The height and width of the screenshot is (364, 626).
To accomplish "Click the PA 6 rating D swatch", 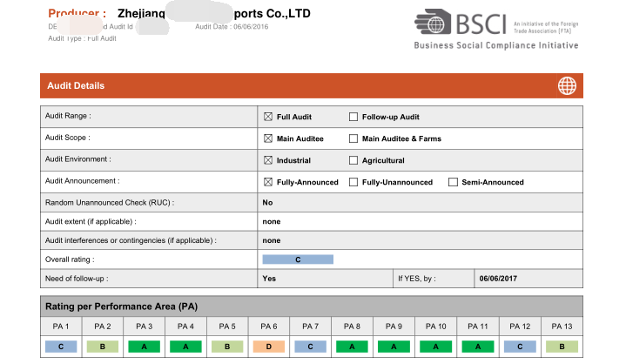I will pyautogui.click(x=269, y=347).
